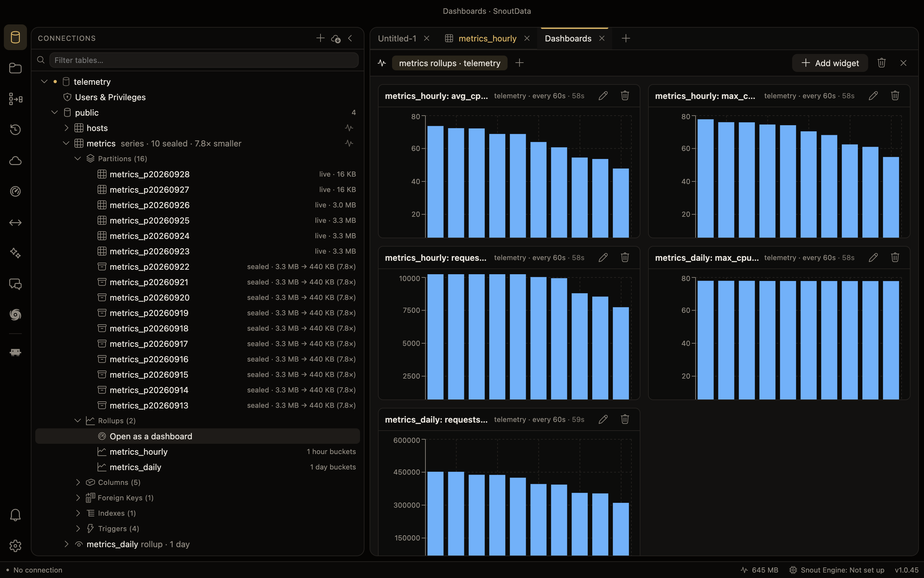
Task: Collapse the Connections panel arrow
Action: tap(350, 38)
